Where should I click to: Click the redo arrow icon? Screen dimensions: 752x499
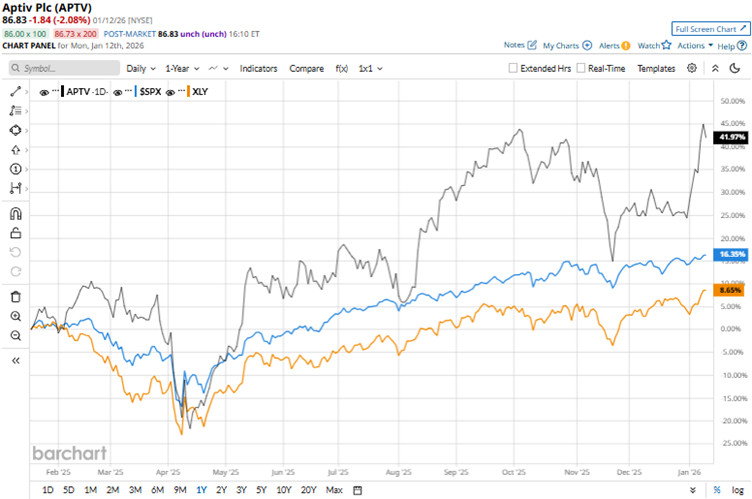coord(15,272)
